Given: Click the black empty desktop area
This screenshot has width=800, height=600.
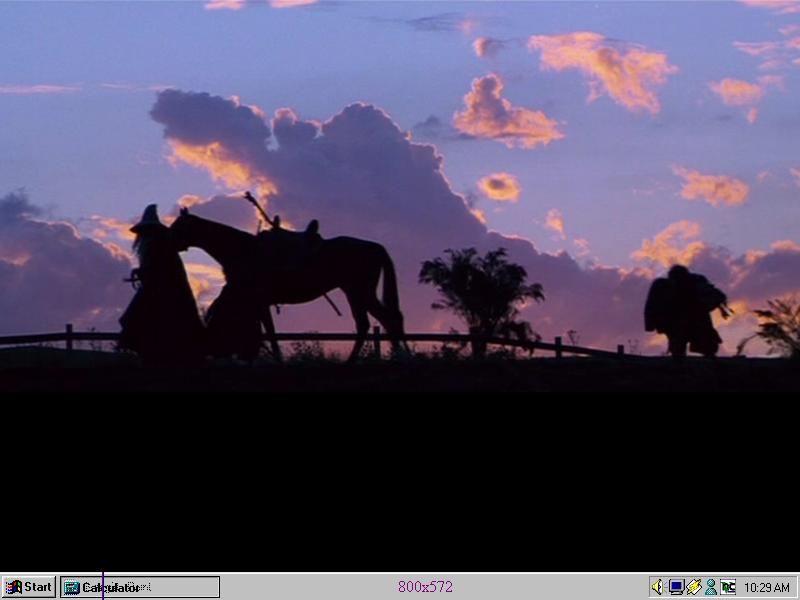Looking at the screenshot, I should 400,470.
